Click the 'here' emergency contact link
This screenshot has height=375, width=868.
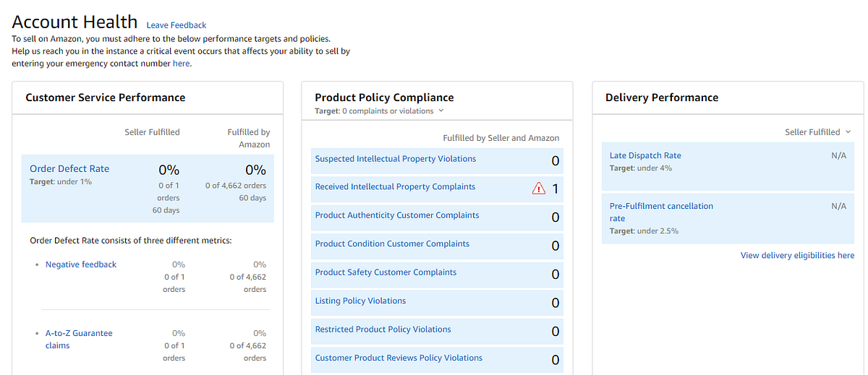coord(181,64)
